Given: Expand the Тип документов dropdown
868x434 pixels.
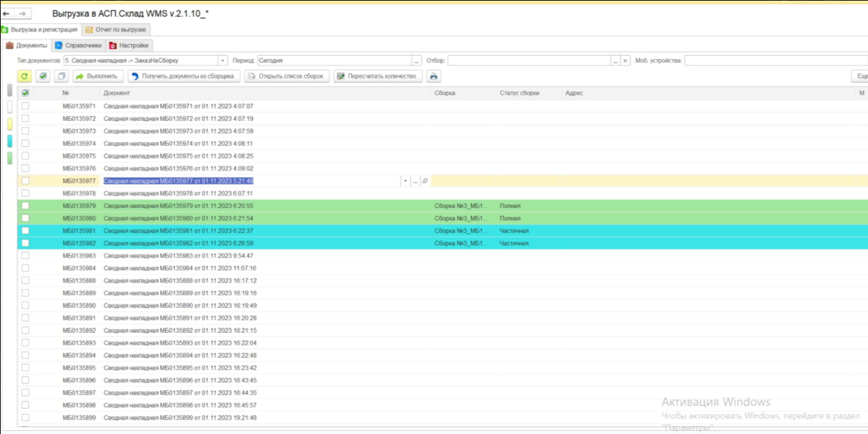Looking at the screenshot, I should (223, 60).
